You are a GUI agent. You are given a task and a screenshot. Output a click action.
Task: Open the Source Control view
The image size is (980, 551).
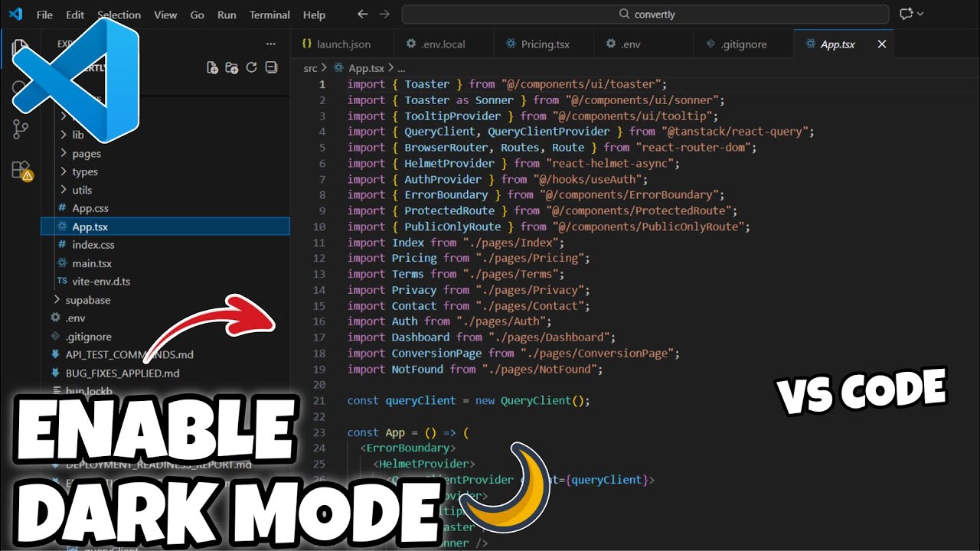pos(21,129)
